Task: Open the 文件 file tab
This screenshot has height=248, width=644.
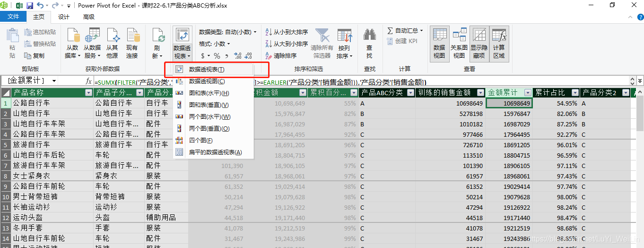Action: 14,17
